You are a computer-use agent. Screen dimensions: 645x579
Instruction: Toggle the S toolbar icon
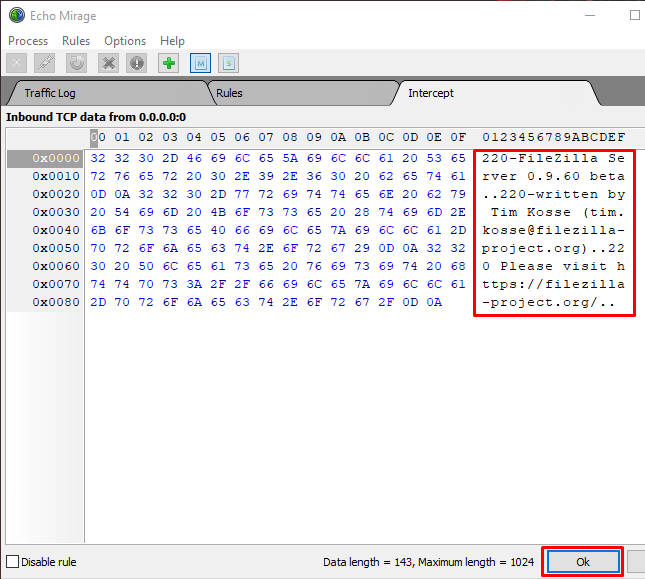(x=229, y=63)
